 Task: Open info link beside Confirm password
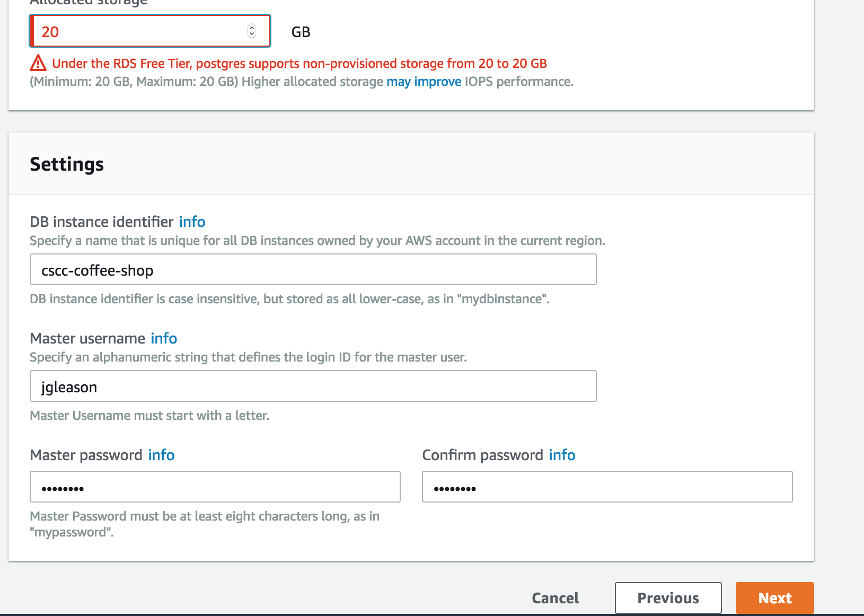(562, 455)
